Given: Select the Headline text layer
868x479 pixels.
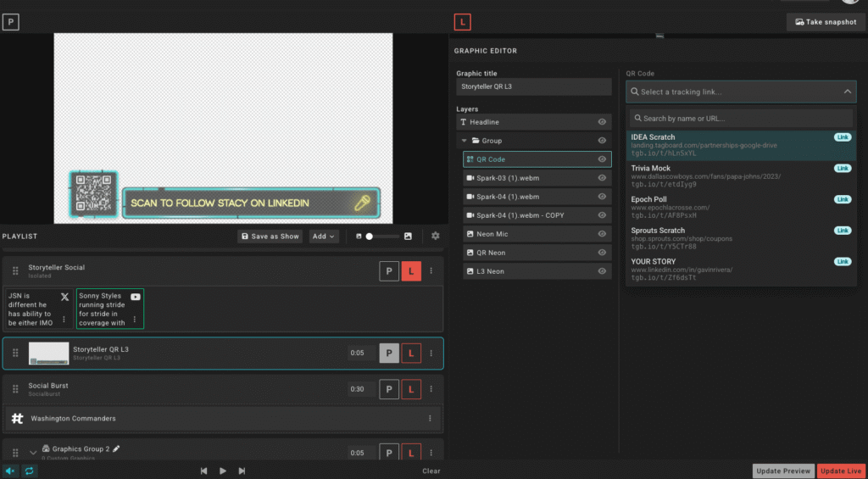Looking at the screenshot, I should (534, 122).
